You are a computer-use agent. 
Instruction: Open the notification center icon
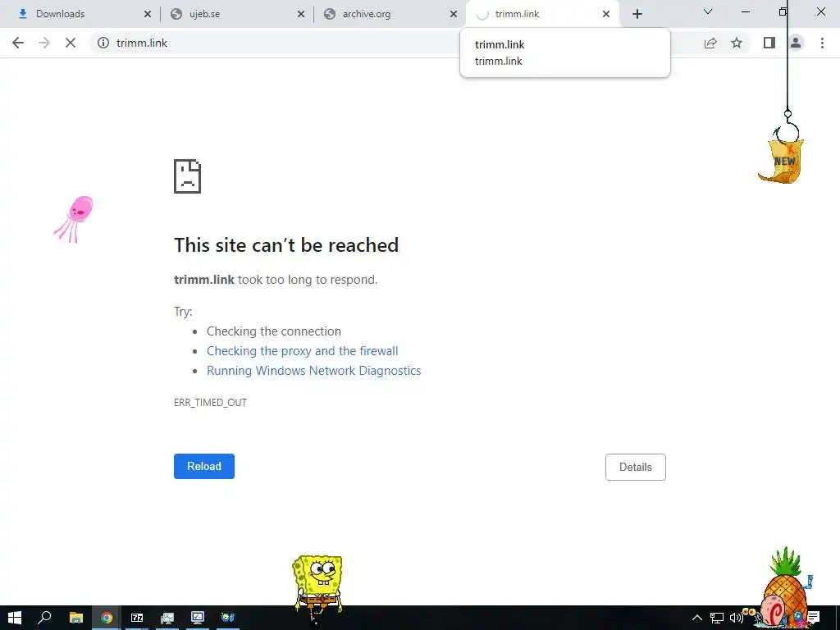813,618
